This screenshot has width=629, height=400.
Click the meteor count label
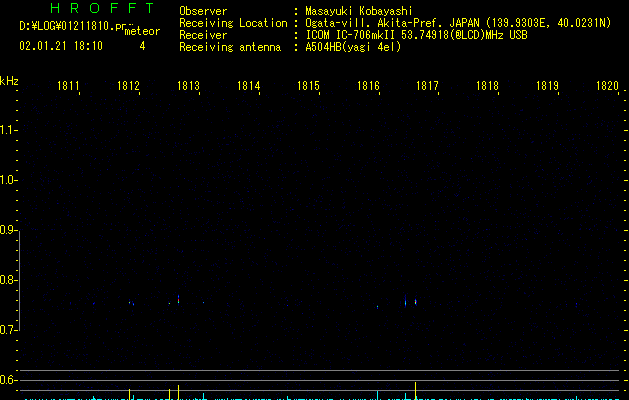coord(142,31)
